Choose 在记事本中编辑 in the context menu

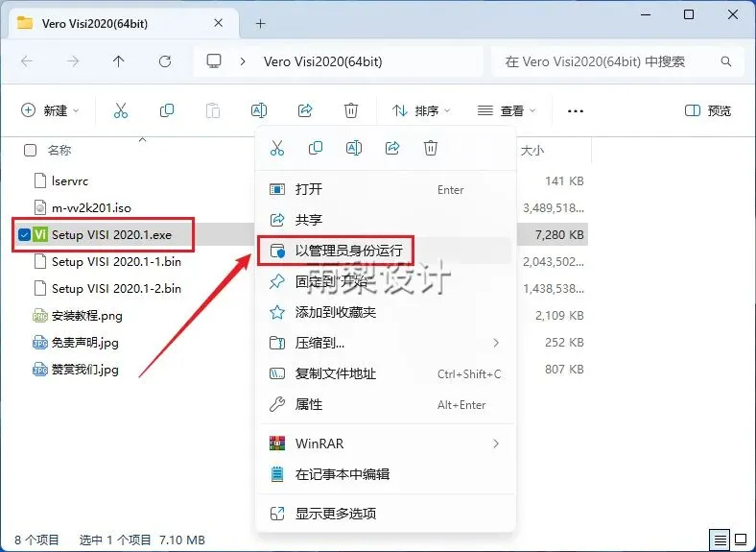click(386, 474)
